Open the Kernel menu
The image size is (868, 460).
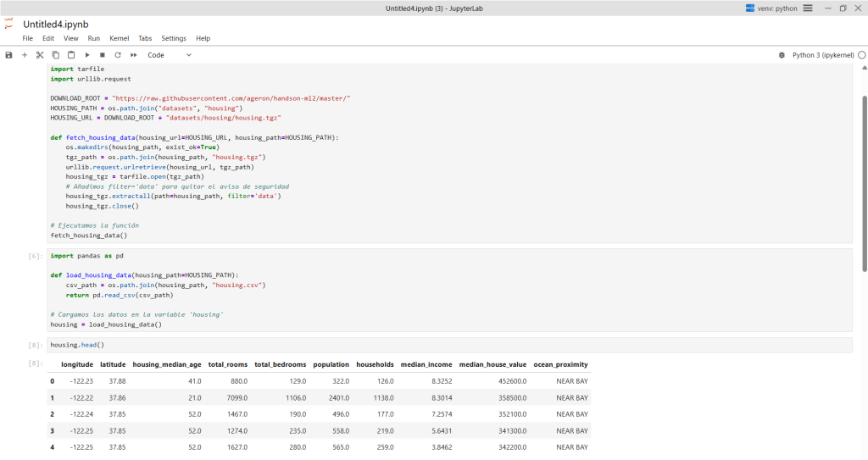pyautogui.click(x=119, y=38)
